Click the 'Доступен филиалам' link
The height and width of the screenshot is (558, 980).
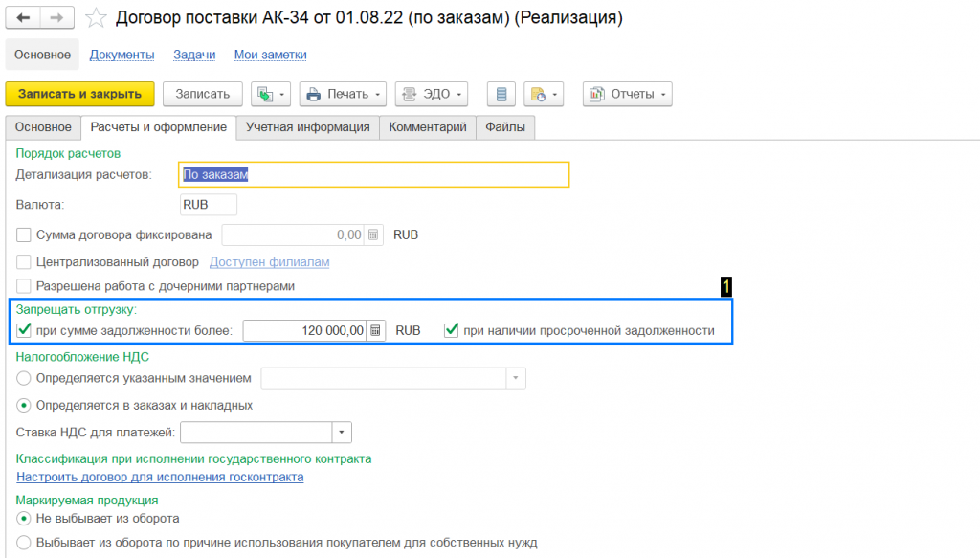[x=269, y=262]
